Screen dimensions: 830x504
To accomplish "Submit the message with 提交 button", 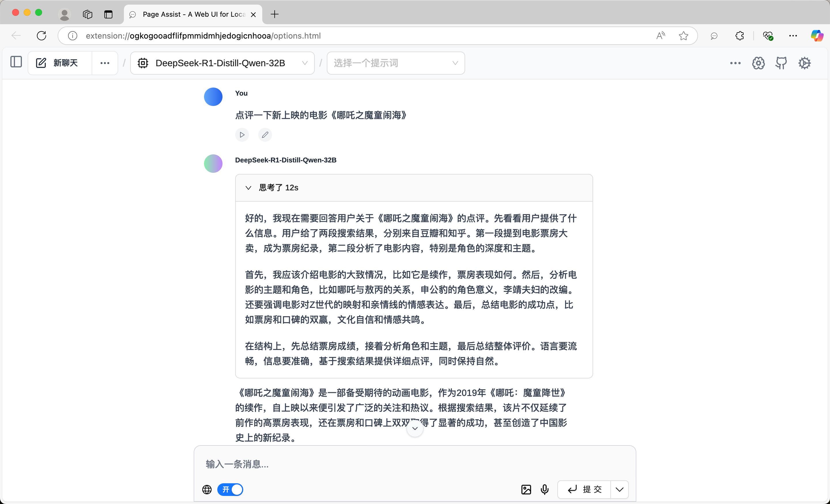I will click(584, 490).
